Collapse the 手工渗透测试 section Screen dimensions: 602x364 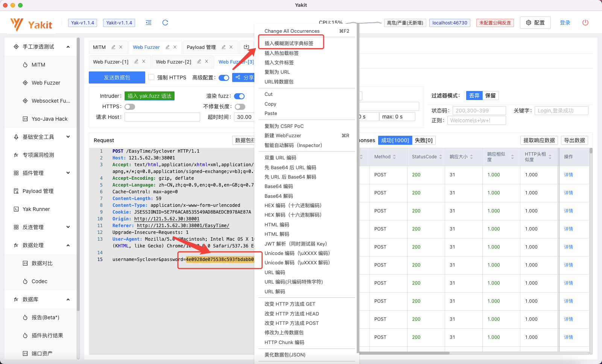tap(68, 47)
